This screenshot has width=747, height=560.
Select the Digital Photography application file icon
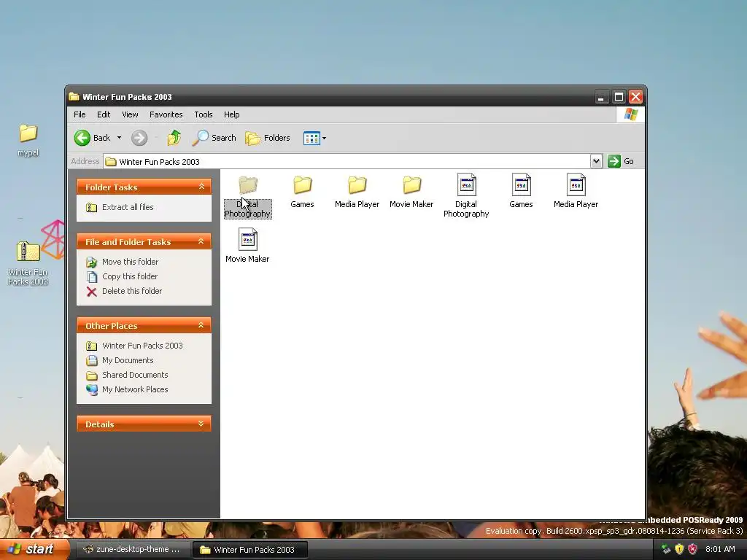466,184
